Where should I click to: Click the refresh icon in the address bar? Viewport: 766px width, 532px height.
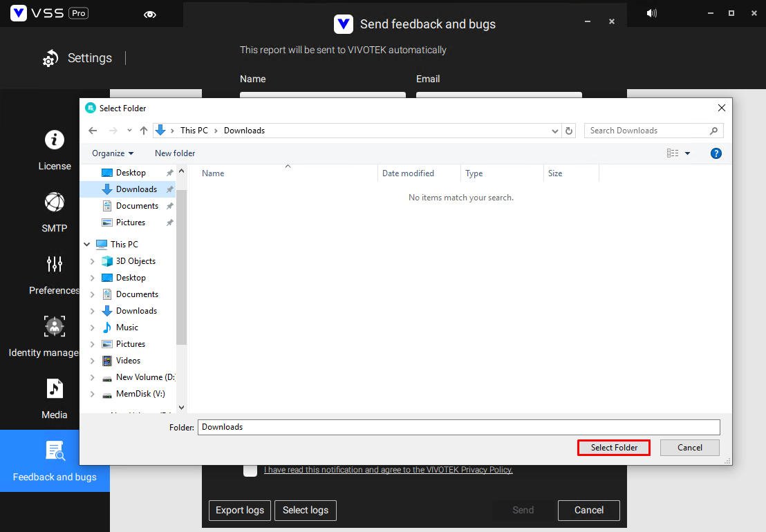569,130
